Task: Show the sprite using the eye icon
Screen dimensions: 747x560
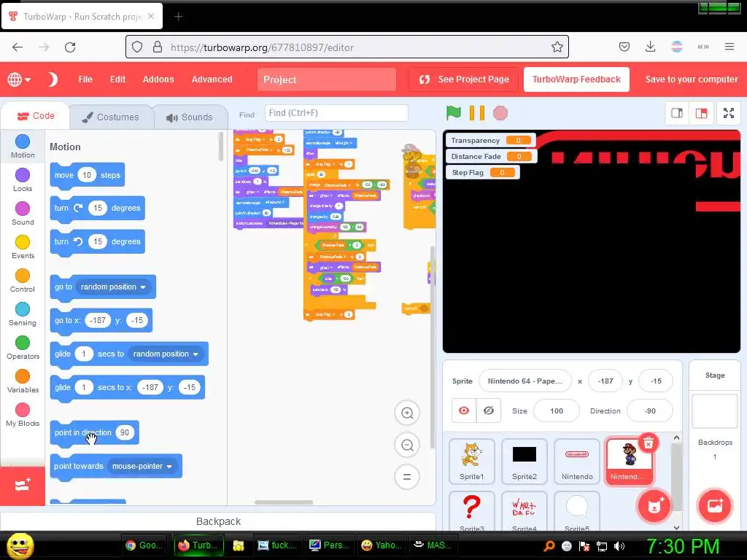Action: (x=463, y=411)
